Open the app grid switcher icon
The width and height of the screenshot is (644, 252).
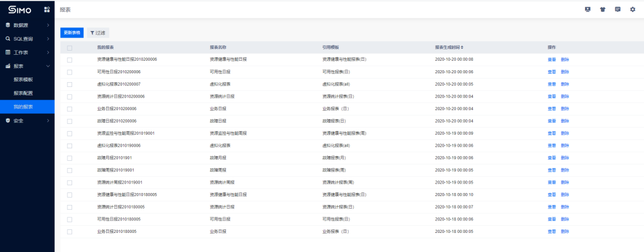tap(47, 10)
